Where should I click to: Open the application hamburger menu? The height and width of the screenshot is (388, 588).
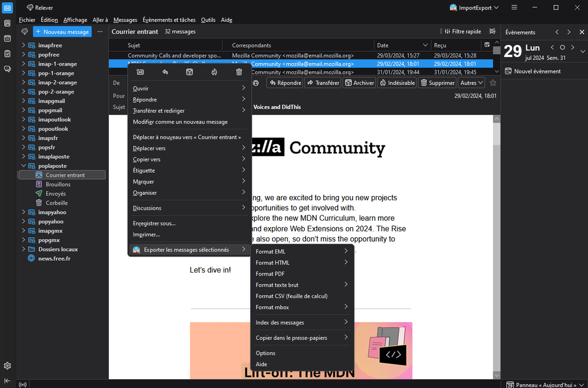(514, 8)
